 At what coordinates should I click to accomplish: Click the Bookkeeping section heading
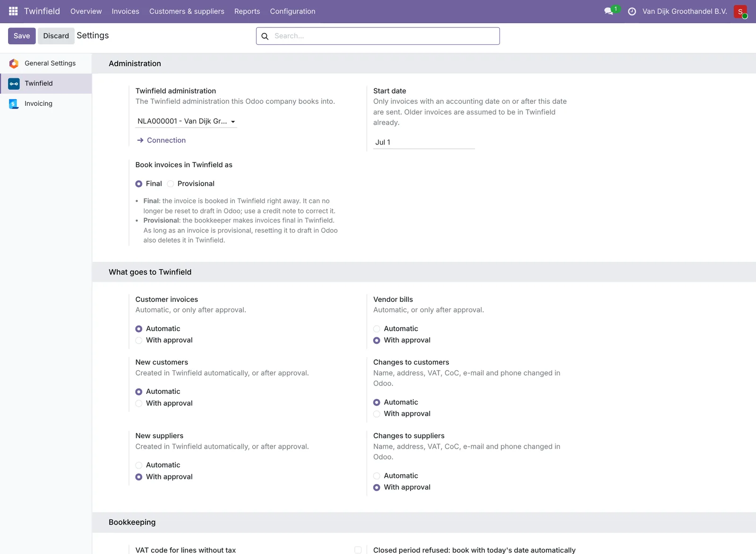[132, 522]
